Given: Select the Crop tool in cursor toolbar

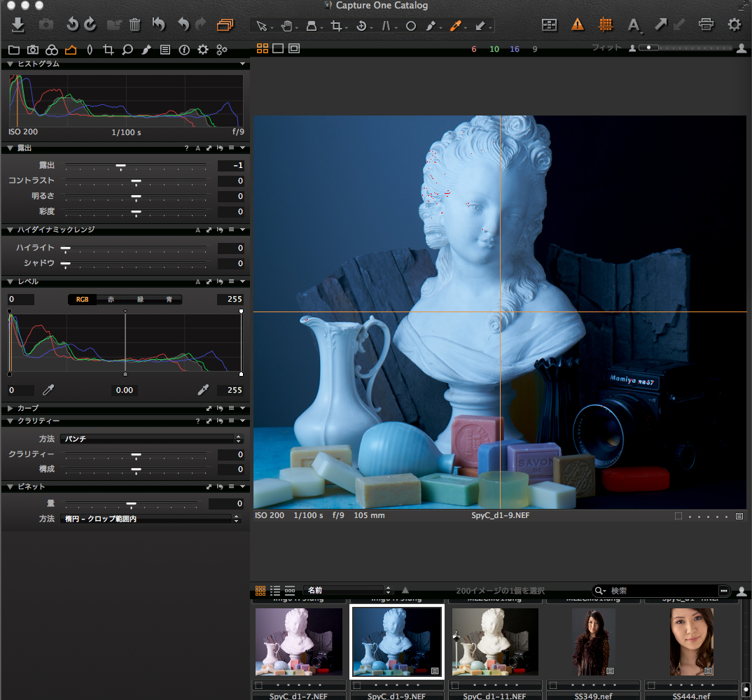Looking at the screenshot, I should click(336, 26).
